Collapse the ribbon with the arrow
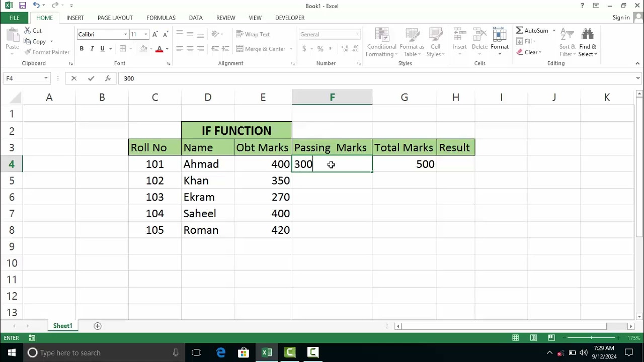The height and width of the screenshot is (362, 644). (x=637, y=63)
